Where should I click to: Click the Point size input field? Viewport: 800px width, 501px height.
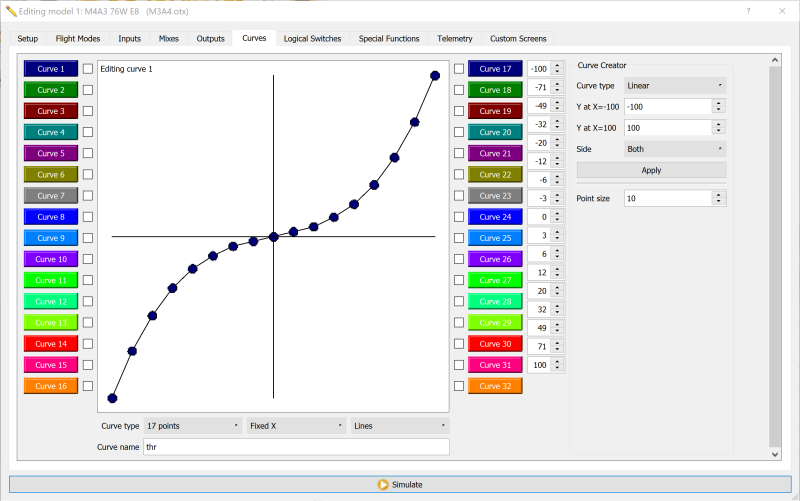click(x=668, y=198)
